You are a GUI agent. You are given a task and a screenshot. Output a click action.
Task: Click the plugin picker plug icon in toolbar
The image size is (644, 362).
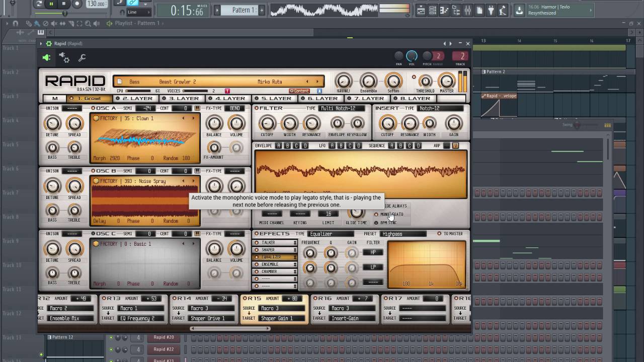point(491,10)
